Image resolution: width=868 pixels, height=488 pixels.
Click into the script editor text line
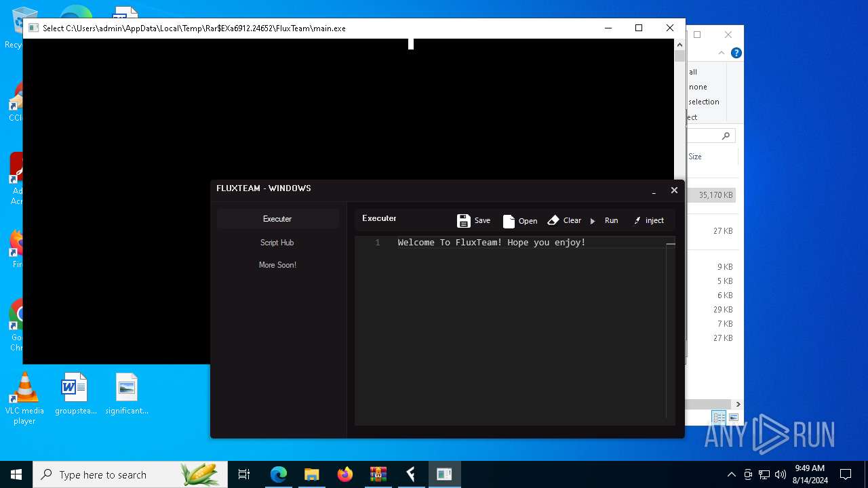point(492,243)
